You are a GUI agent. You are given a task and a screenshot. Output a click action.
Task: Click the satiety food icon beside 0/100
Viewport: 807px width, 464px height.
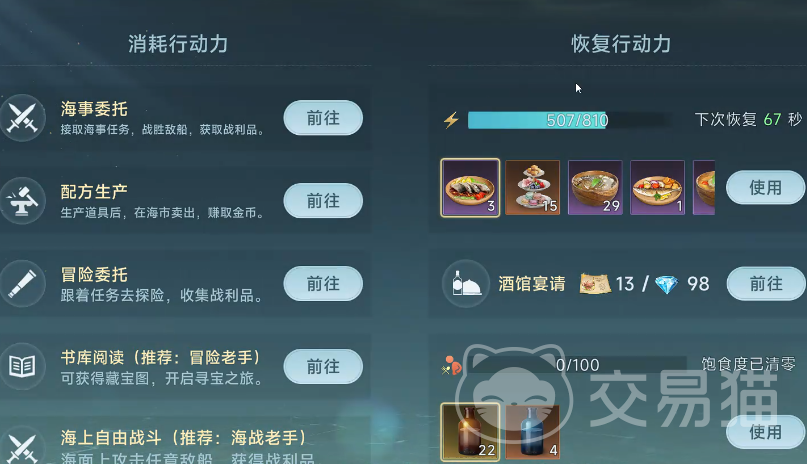(451, 366)
